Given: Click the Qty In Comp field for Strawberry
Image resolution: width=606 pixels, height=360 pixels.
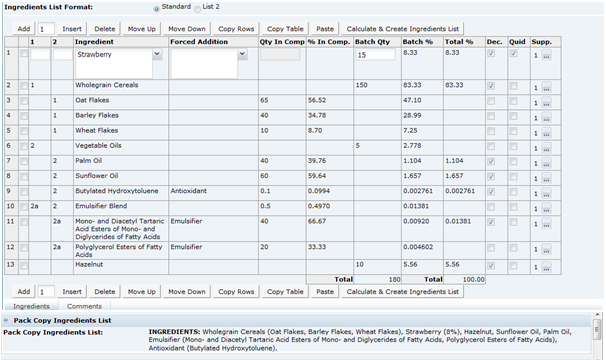Looking at the screenshot, I should 280,54.
